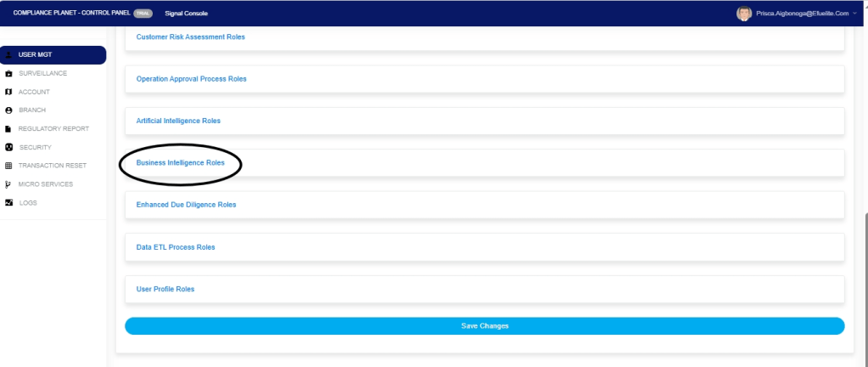Open user account dropdown chevron
The width and height of the screenshot is (868, 367).
coord(855,14)
